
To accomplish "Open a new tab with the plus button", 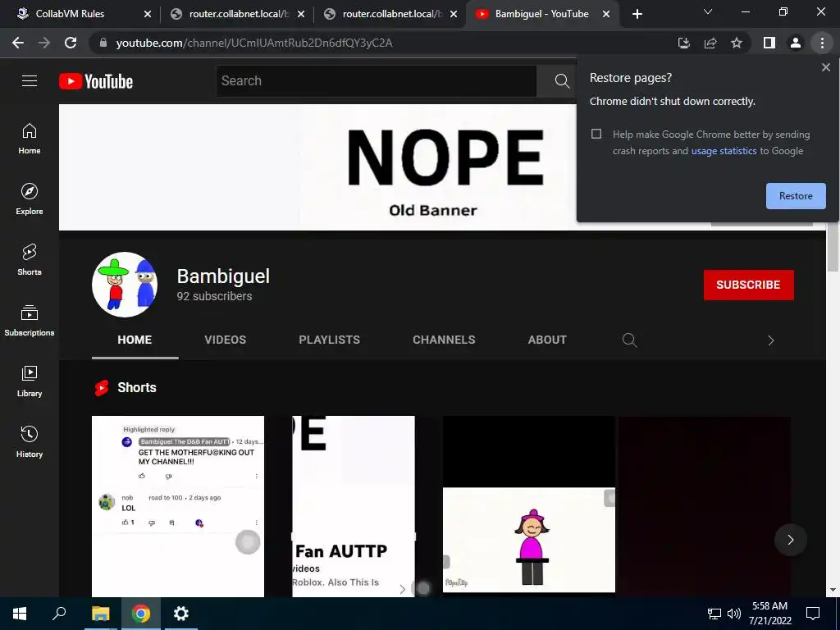I will 637,14.
